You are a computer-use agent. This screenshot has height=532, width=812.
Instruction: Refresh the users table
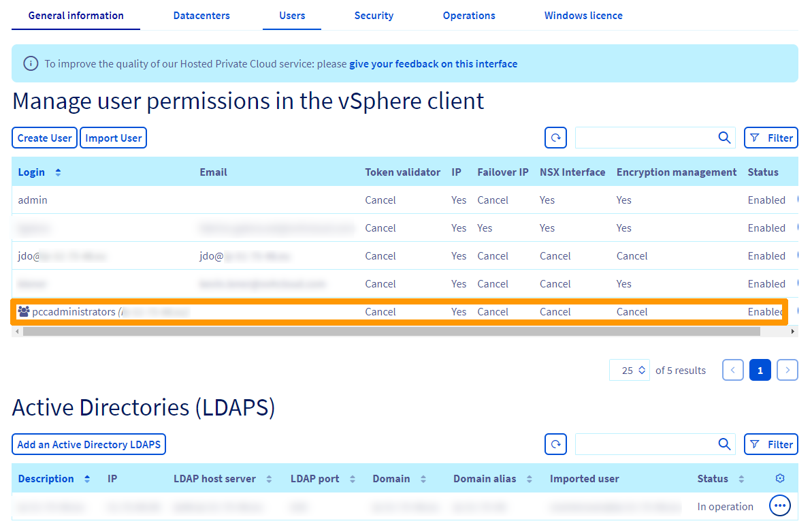pos(555,138)
